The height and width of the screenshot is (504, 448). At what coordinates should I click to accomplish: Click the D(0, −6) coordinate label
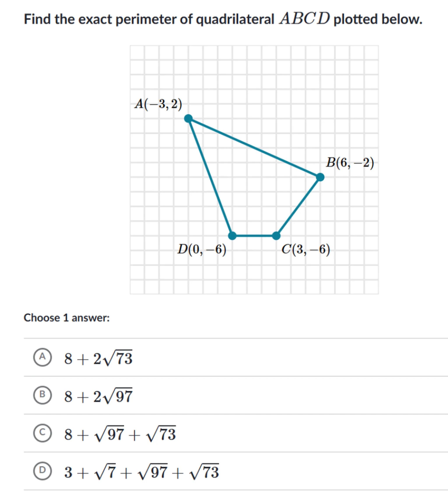[202, 249]
